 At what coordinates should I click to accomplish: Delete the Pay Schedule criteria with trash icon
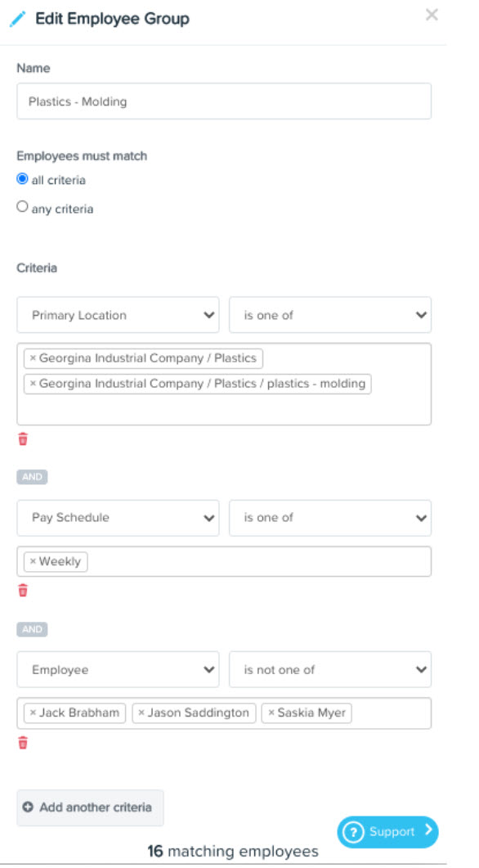23,591
